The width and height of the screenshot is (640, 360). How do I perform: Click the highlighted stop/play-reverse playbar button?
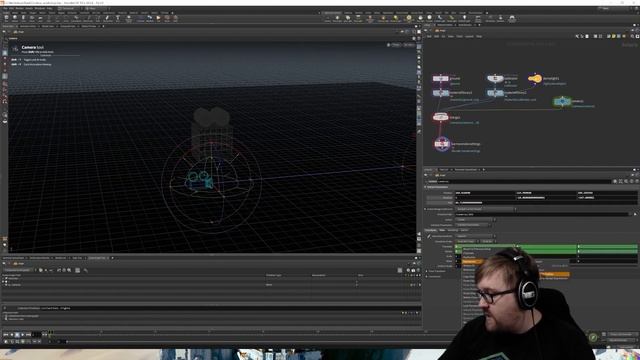pos(17,334)
